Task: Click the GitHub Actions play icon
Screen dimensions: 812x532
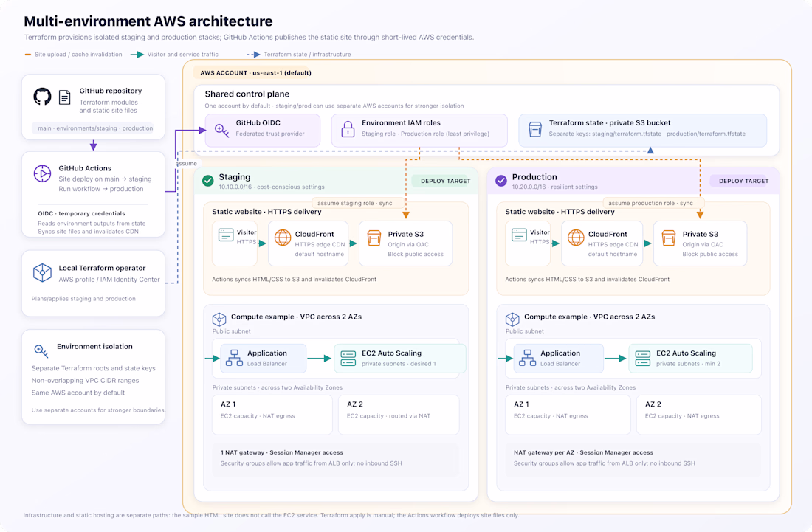Action: (x=43, y=173)
